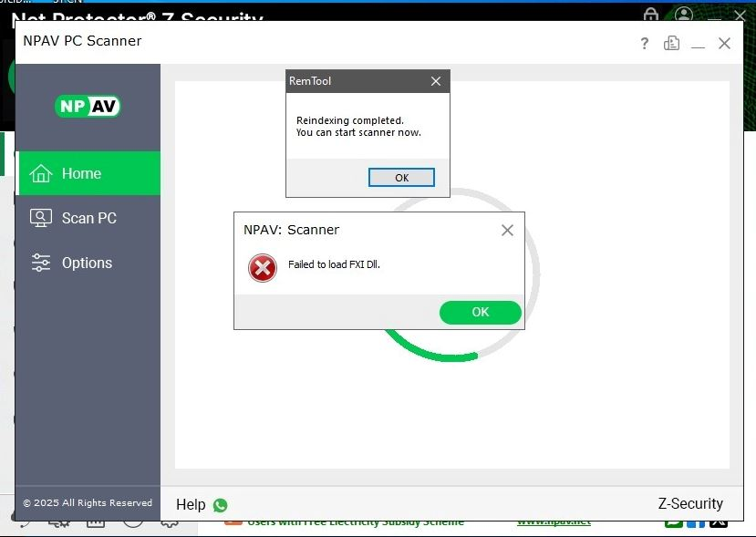Click the Home house icon
The width and height of the screenshot is (756, 537).
(41, 173)
